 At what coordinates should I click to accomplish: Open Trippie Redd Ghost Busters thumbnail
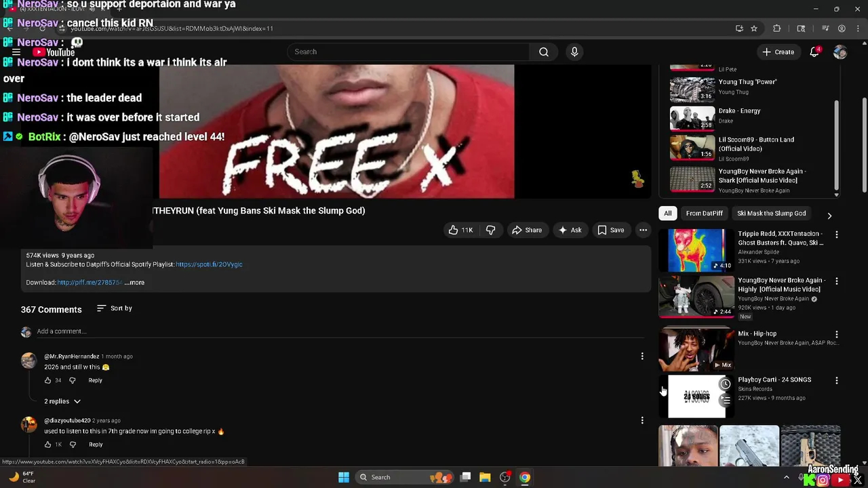coord(696,250)
